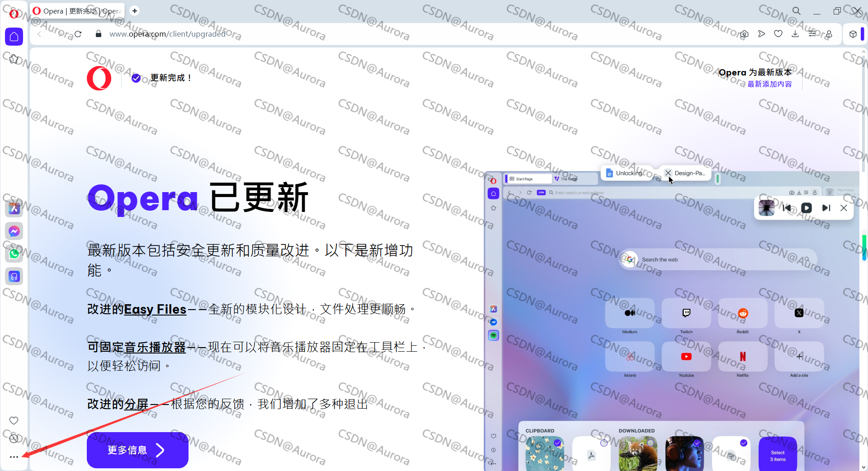
Task: Go back to the previous page
Action: pyautogui.click(x=40, y=34)
